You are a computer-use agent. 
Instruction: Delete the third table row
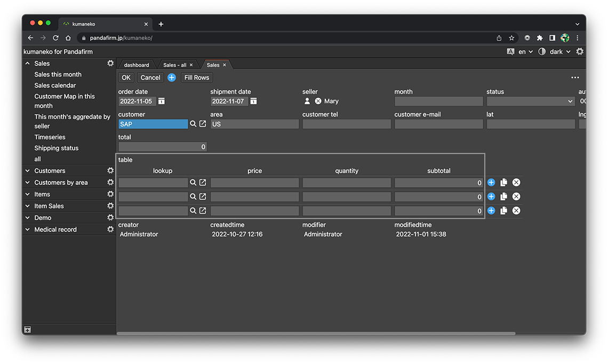click(x=516, y=211)
